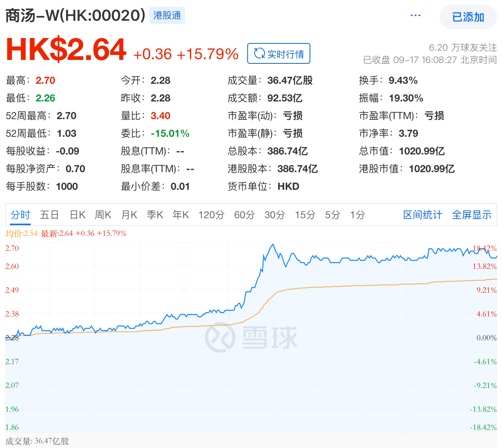Viewport: 503px width, 448px height.
Task: Click the 成交量 value 36.47亿股 in stats
Action: (x=290, y=80)
